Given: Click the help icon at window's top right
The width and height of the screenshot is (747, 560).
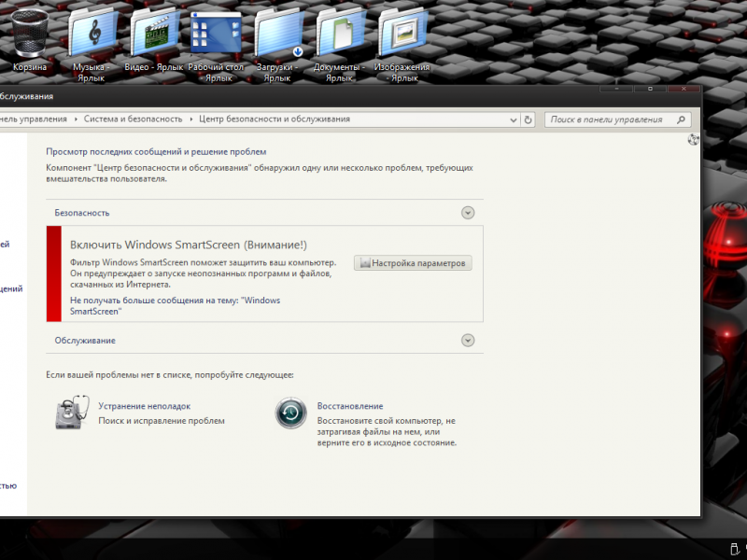Looking at the screenshot, I should click(693, 139).
